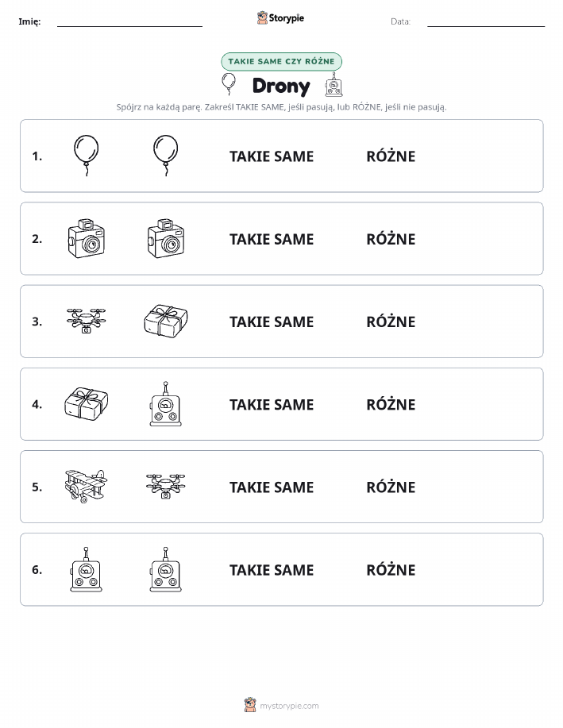Select the gift box in row 3
Image resolution: width=563 pixels, height=728 pixels.
click(x=166, y=321)
